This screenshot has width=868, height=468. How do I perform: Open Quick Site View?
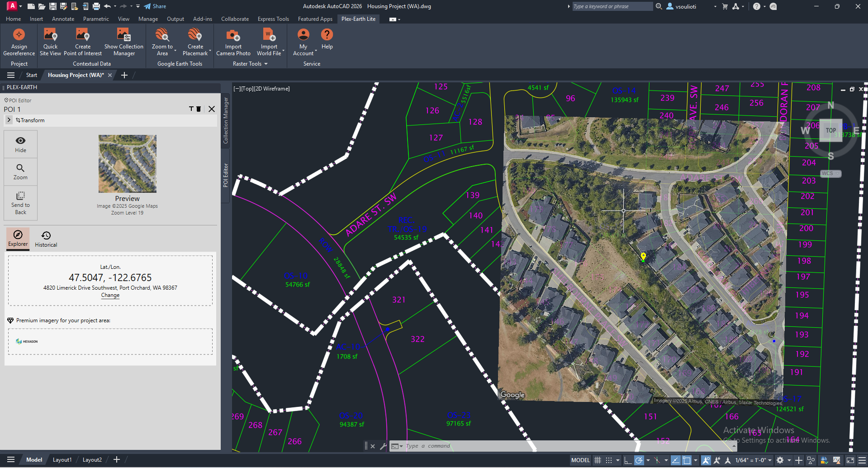click(x=50, y=42)
